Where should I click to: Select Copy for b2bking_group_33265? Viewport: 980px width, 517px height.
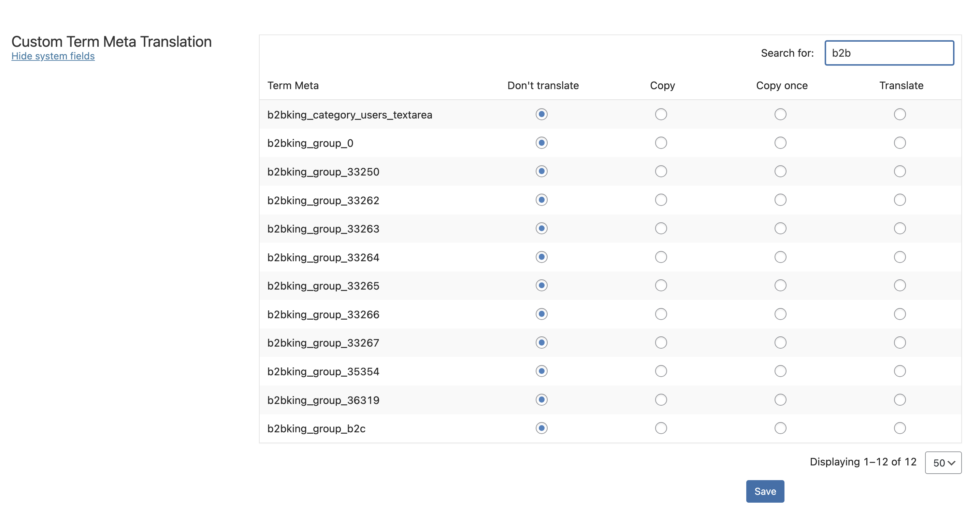(661, 285)
